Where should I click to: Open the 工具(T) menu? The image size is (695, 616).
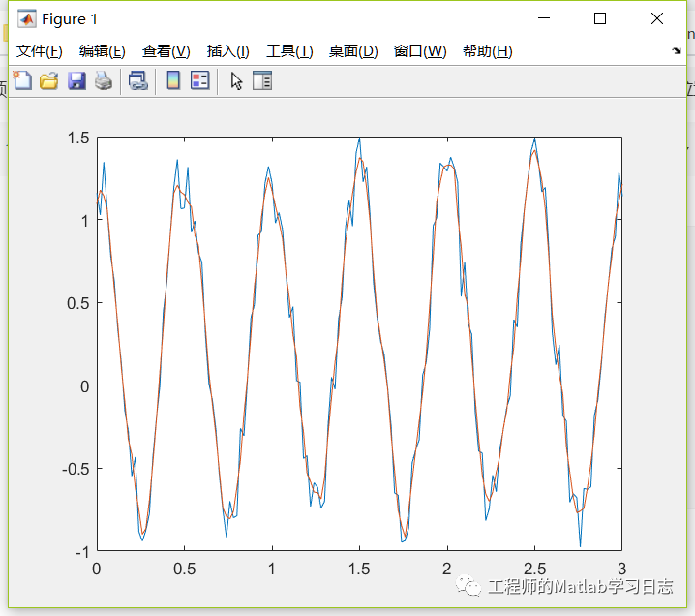point(289,51)
